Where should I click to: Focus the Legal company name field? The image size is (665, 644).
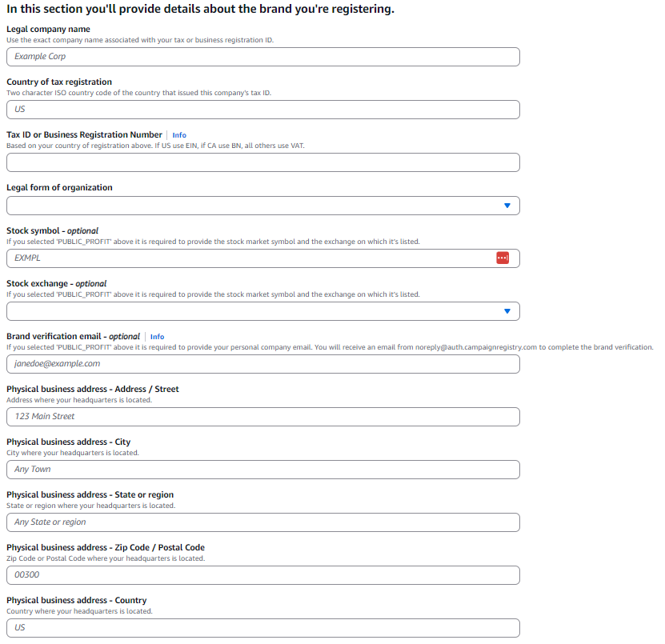[263, 57]
